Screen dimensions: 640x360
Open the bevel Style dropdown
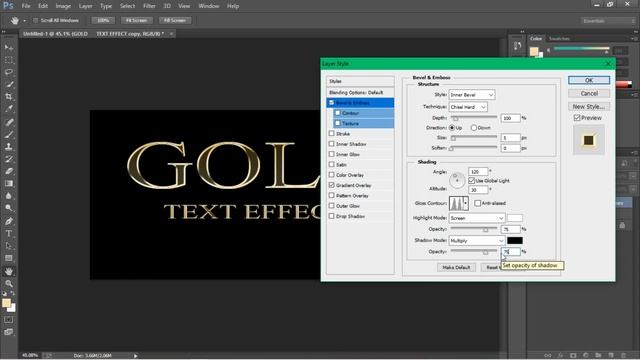(x=472, y=95)
